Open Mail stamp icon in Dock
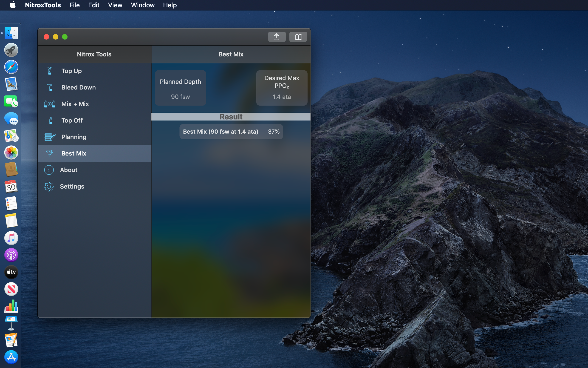588x368 pixels. (11, 84)
